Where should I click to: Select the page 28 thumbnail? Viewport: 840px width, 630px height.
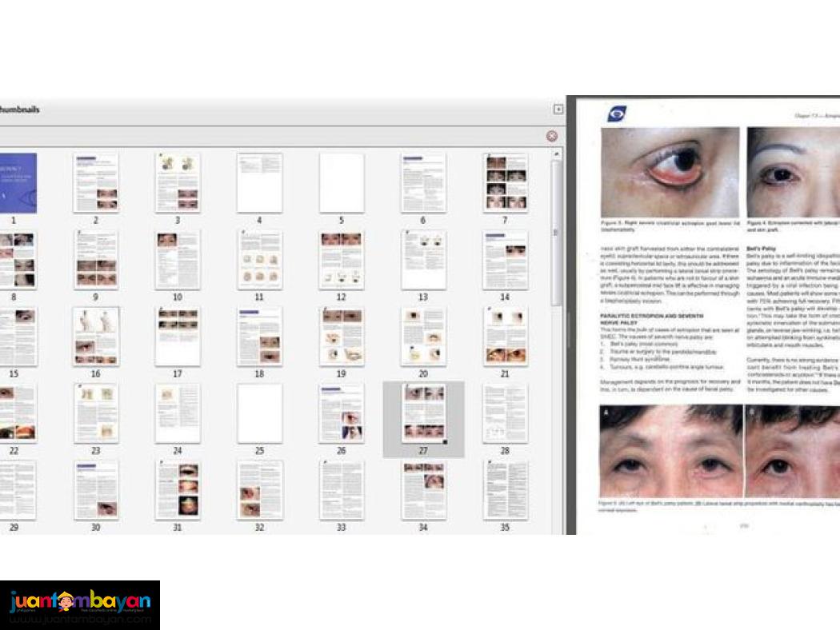(x=505, y=413)
